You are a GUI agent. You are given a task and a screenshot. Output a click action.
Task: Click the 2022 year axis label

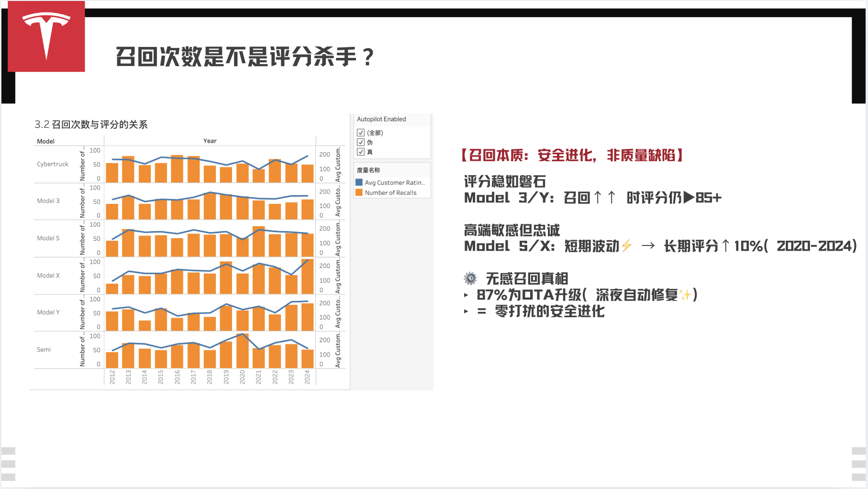(275, 377)
